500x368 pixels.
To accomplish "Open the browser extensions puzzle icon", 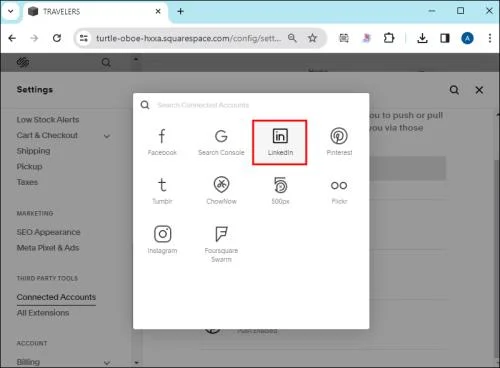I will tap(389, 38).
